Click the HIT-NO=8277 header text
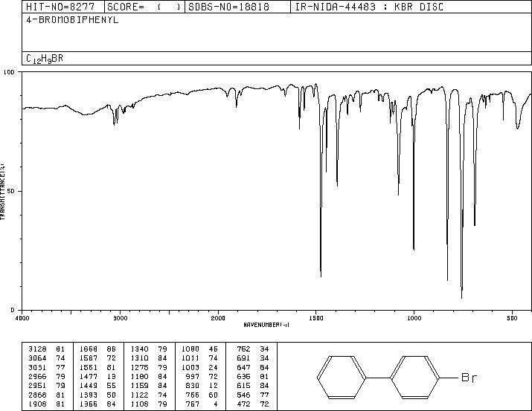The width and height of the screenshot is (532, 411). (x=60, y=7)
